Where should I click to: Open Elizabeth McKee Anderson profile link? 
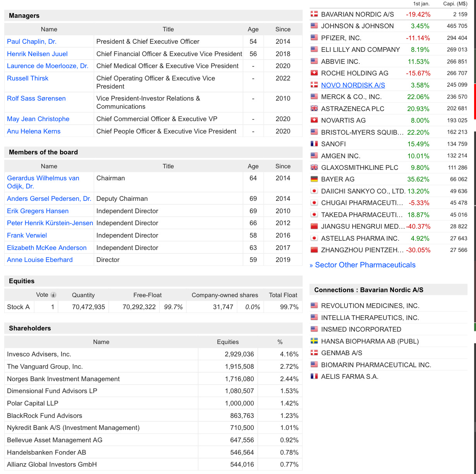[x=47, y=248]
